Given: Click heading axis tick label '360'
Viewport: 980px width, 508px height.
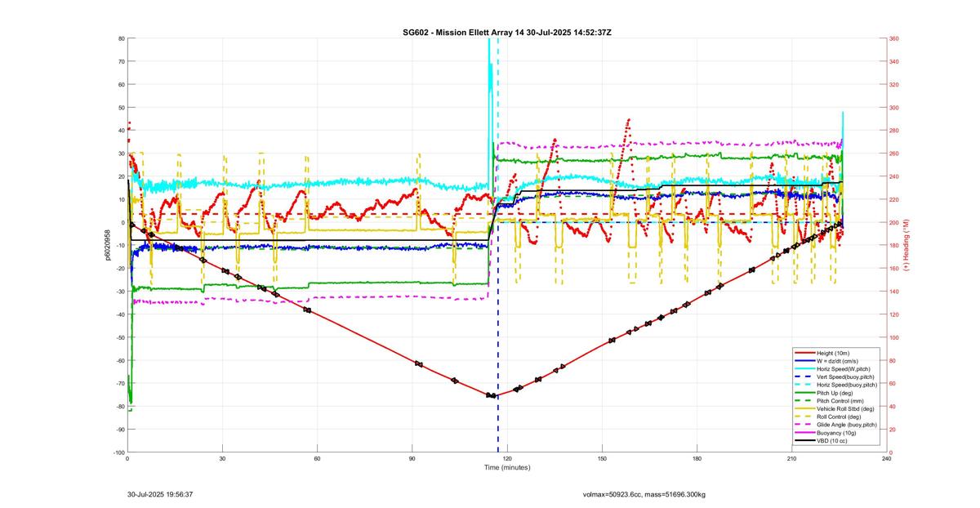Looking at the screenshot, I should coord(894,38).
